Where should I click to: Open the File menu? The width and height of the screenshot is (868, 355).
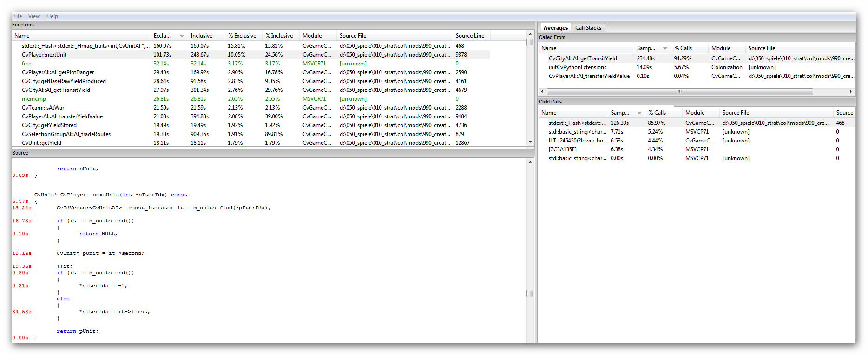(x=18, y=16)
